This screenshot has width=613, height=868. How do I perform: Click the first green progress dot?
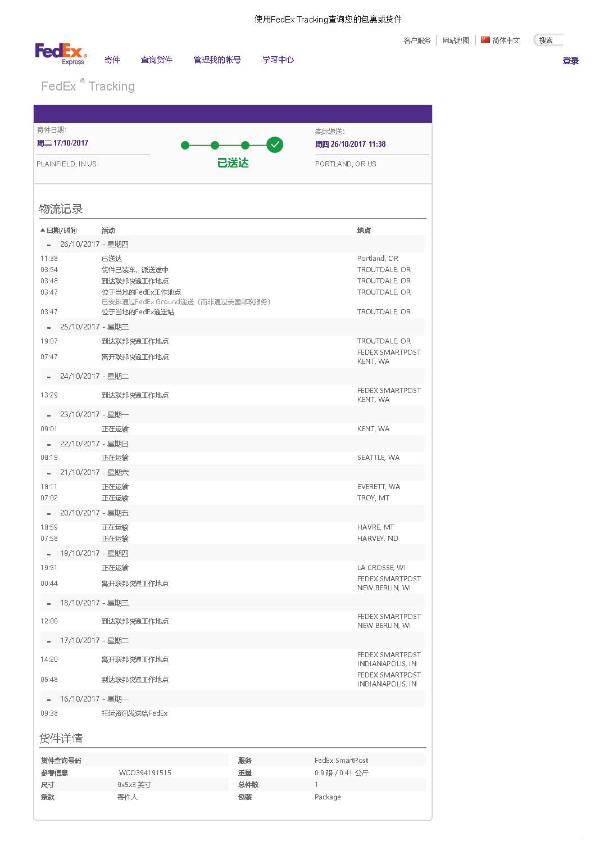pyautogui.click(x=185, y=145)
